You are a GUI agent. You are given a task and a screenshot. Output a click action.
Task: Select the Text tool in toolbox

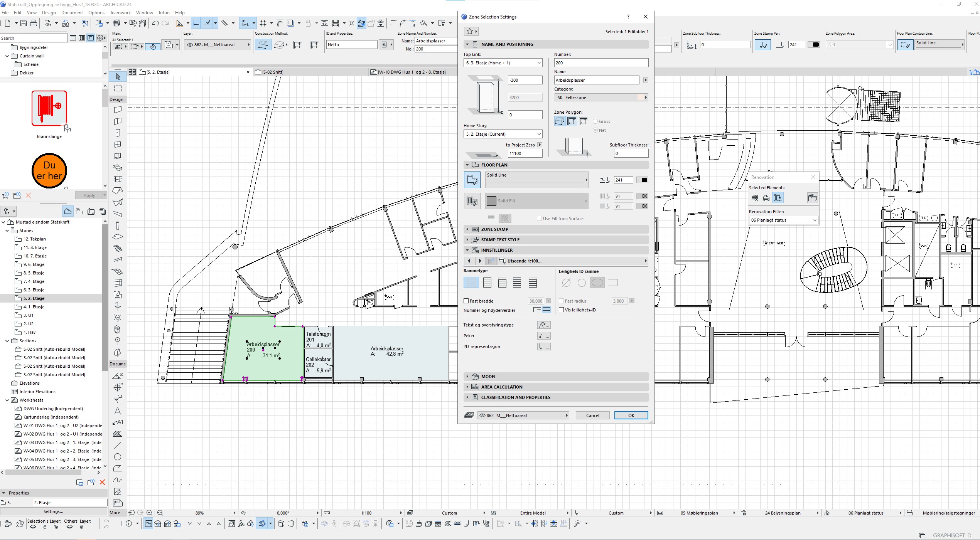[118, 411]
